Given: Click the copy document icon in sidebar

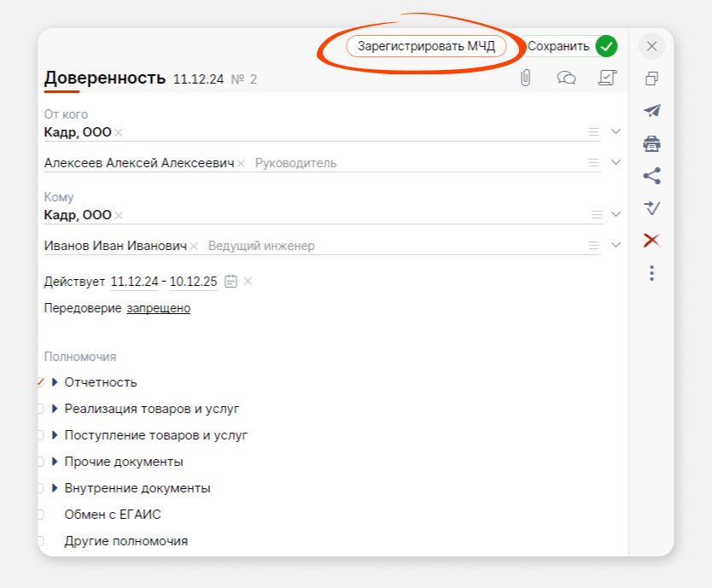Looking at the screenshot, I should point(651,79).
